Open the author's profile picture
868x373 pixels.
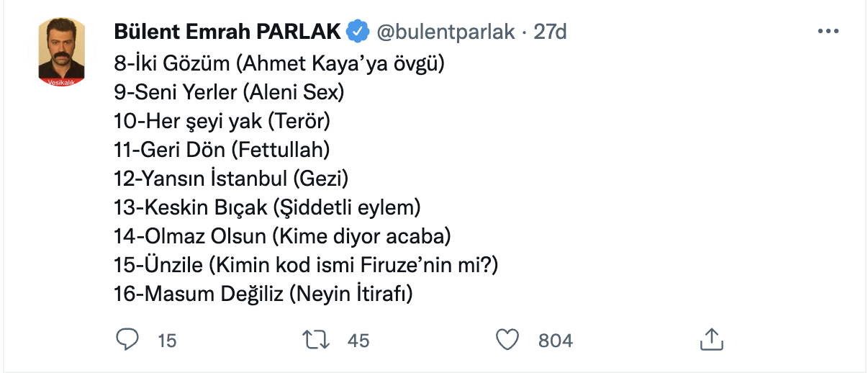(x=61, y=52)
